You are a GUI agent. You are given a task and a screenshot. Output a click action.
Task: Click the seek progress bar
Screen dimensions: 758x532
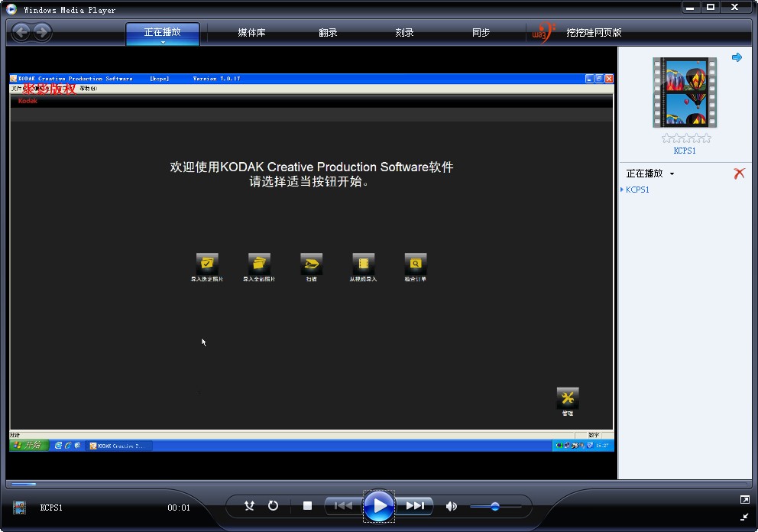(x=378, y=484)
